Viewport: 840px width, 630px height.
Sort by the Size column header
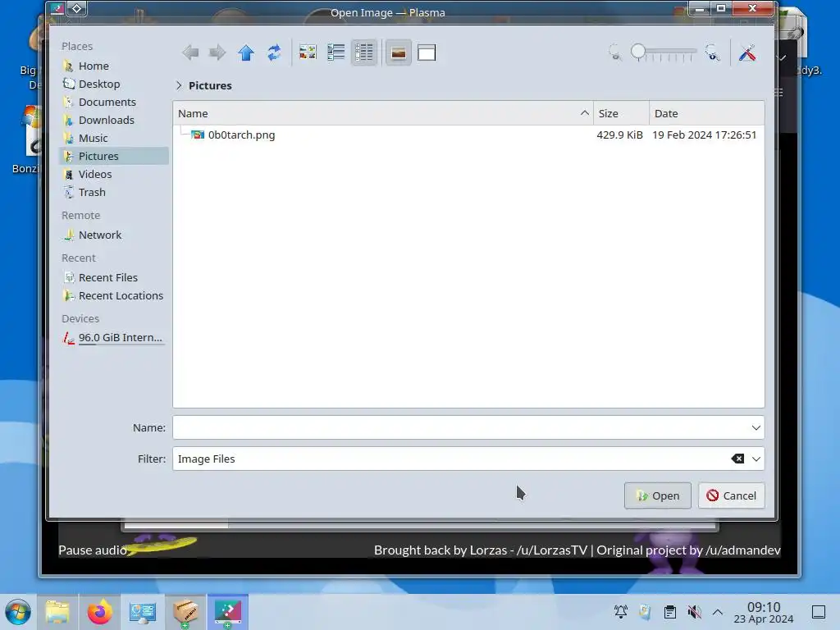pos(622,113)
